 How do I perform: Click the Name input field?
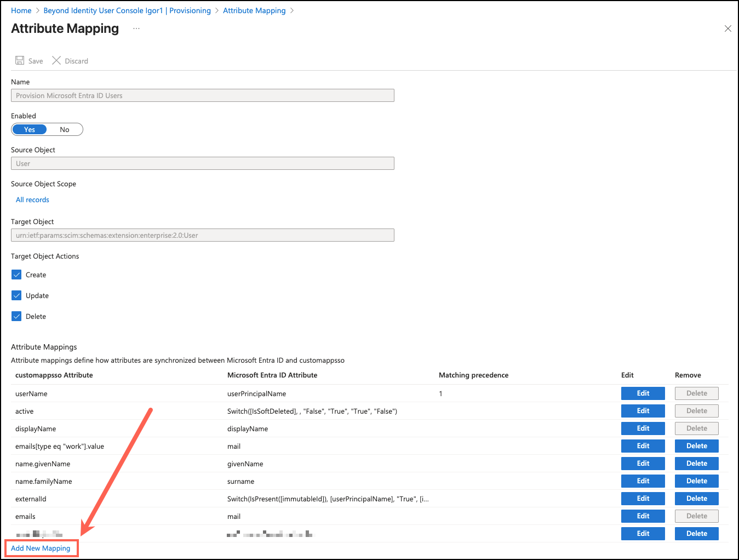[202, 95]
